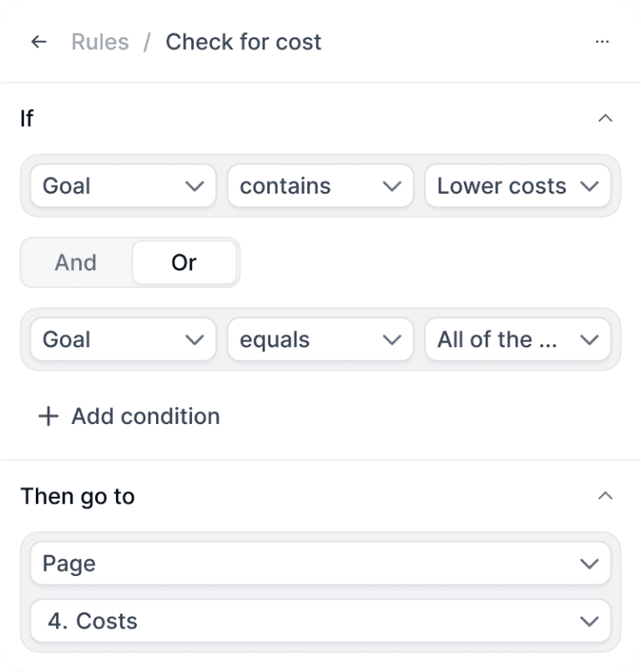This screenshot has height=672, width=641.
Task: Open the first Goal field dropdown
Action: click(123, 186)
